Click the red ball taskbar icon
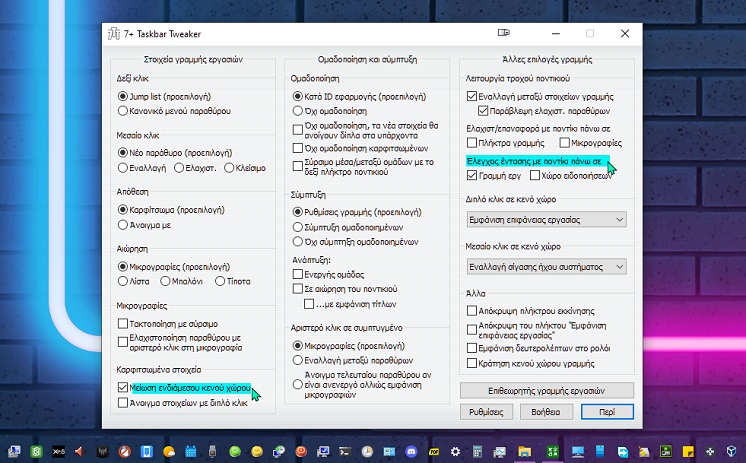Image resolution: width=746 pixels, height=463 pixels. coord(301,452)
